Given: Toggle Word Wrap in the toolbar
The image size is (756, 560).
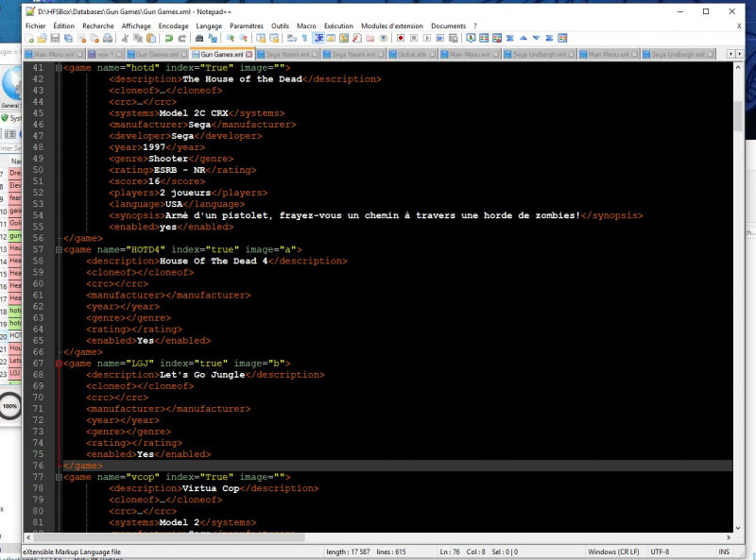Looking at the screenshot, I should pyautogui.click(x=292, y=38).
